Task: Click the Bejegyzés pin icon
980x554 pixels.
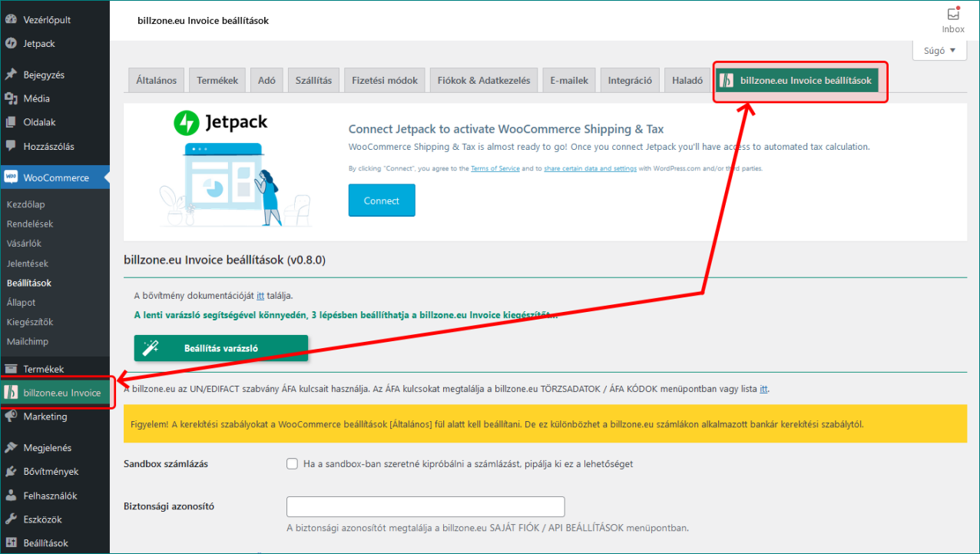Action: coord(11,75)
